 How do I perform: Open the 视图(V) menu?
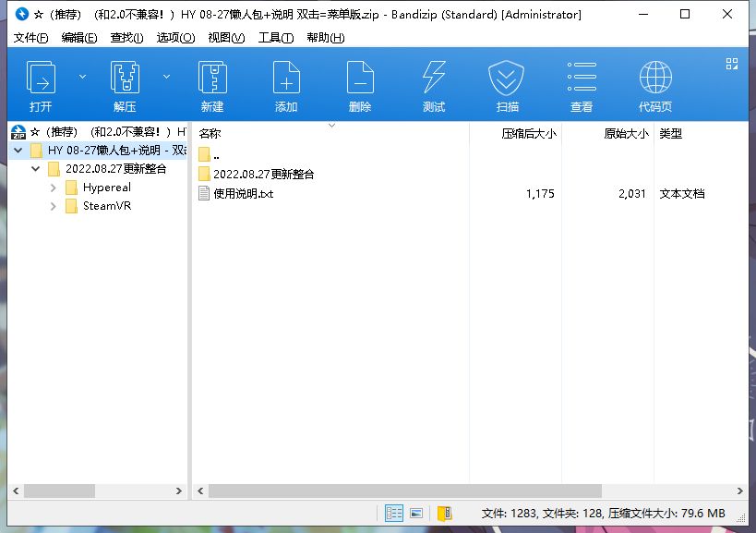[226, 38]
